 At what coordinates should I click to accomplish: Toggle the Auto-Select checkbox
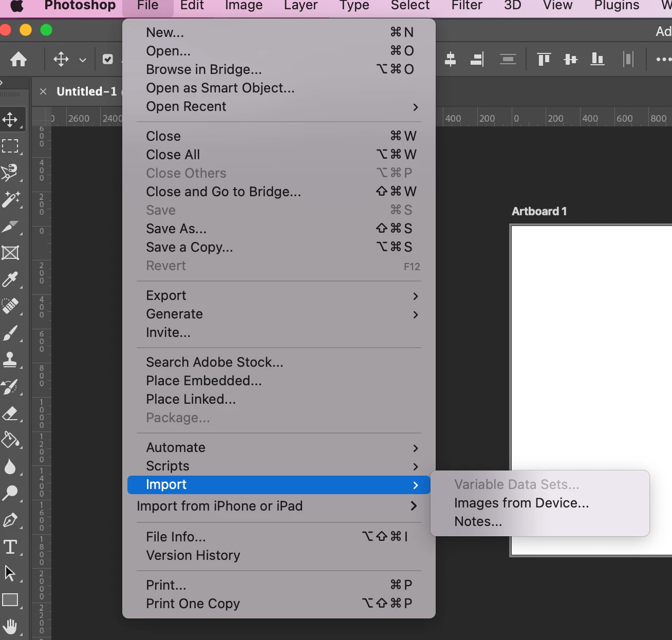pos(108,60)
